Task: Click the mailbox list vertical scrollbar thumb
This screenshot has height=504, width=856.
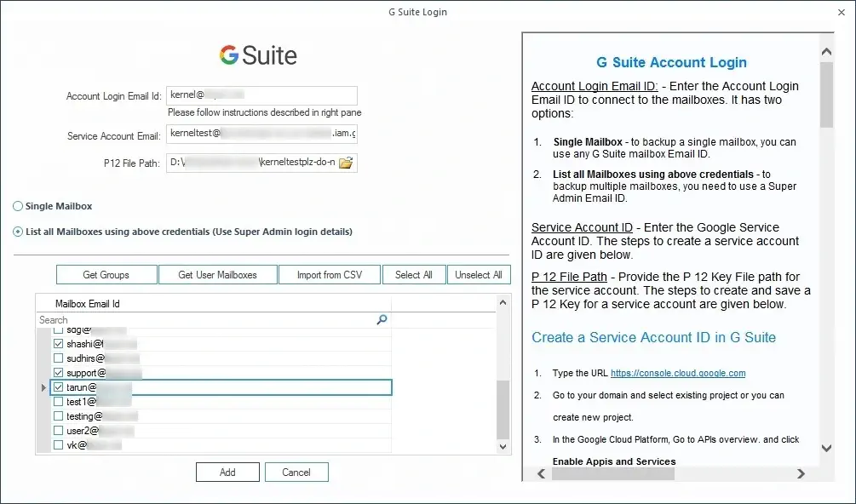Action: [503, 410]
